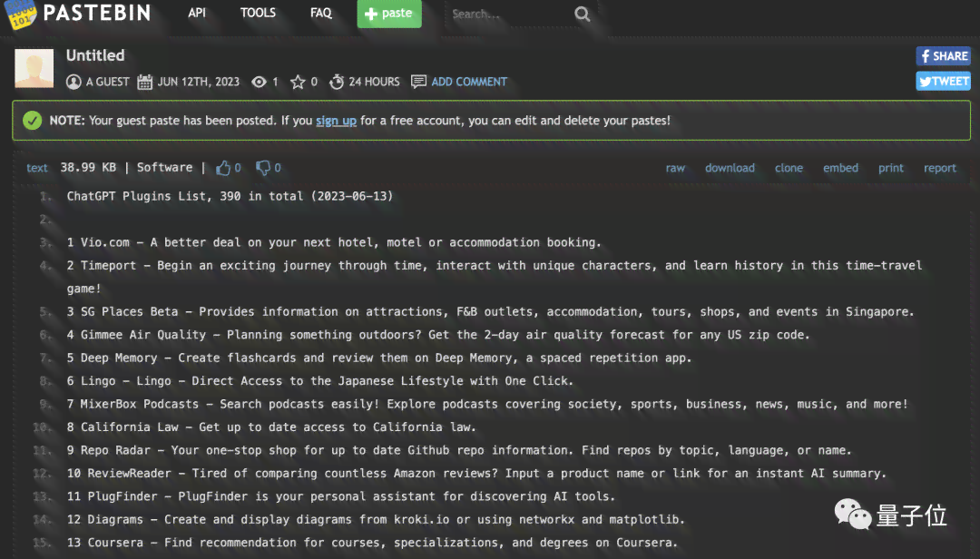This screenshot has width=980, height=559.
Task: Click the search magnifier icon
Action: click(582, 14)
